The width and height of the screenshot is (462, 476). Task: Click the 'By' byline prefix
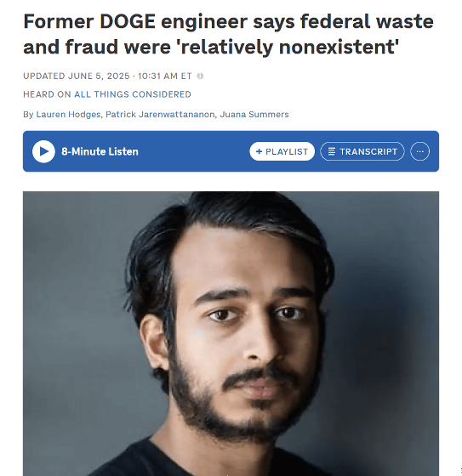click(x=28, y=115)
